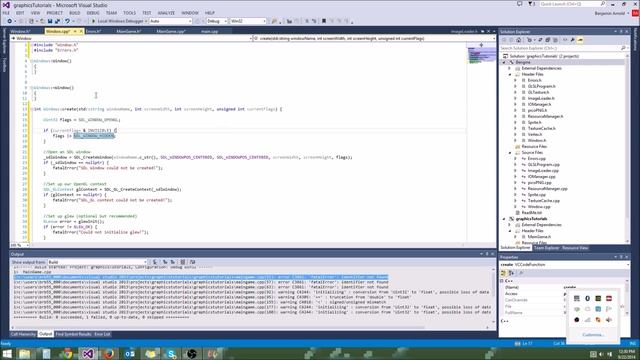The width and height of the screenshot is (640, 360).
Task: Click the Save All icon in the toolbar
Action: 57,21
